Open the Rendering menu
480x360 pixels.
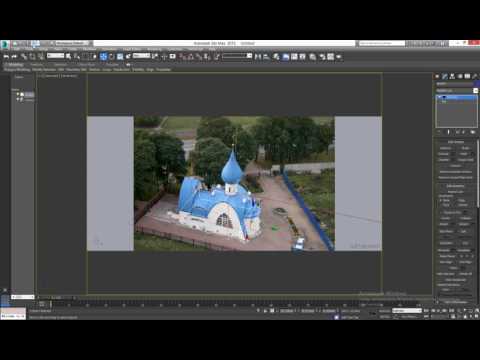[x=154, y=49]
